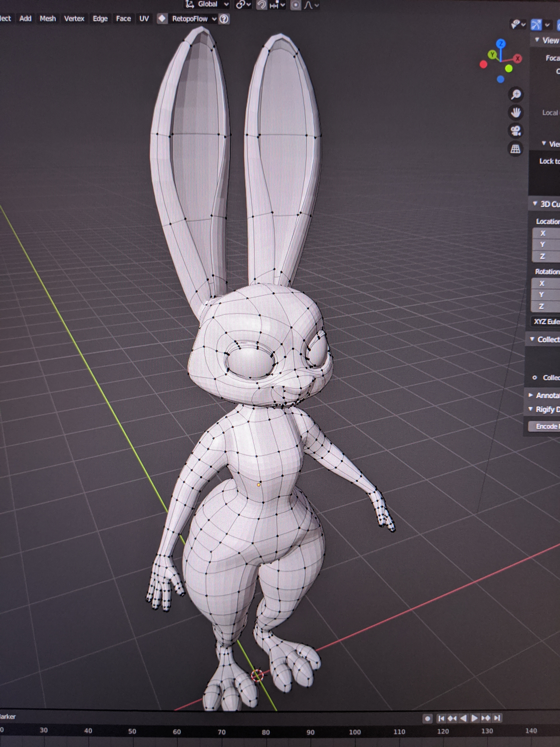
Task: Open the Mesh menu
Action: [x=48, y=19]
